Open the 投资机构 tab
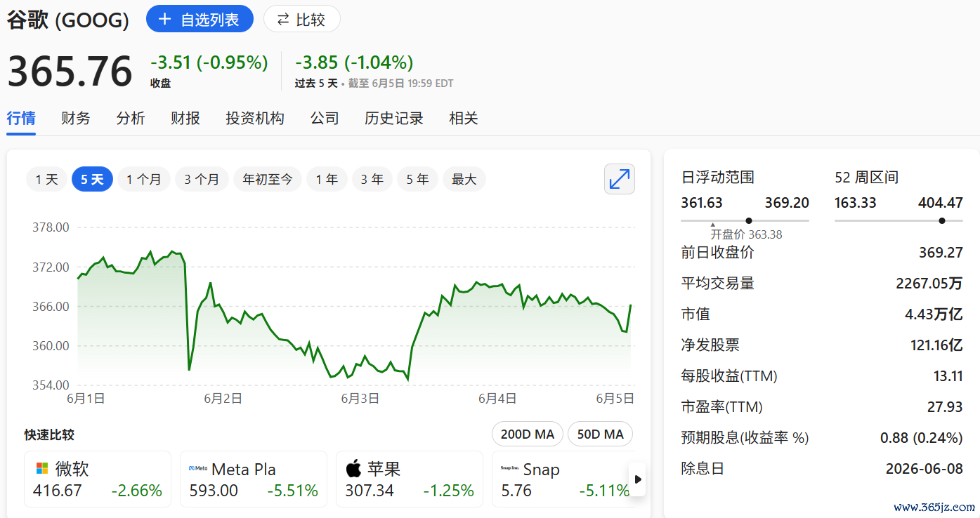This screenshot has width=980, height=518. pyautogui.click(x=255, y=118)
